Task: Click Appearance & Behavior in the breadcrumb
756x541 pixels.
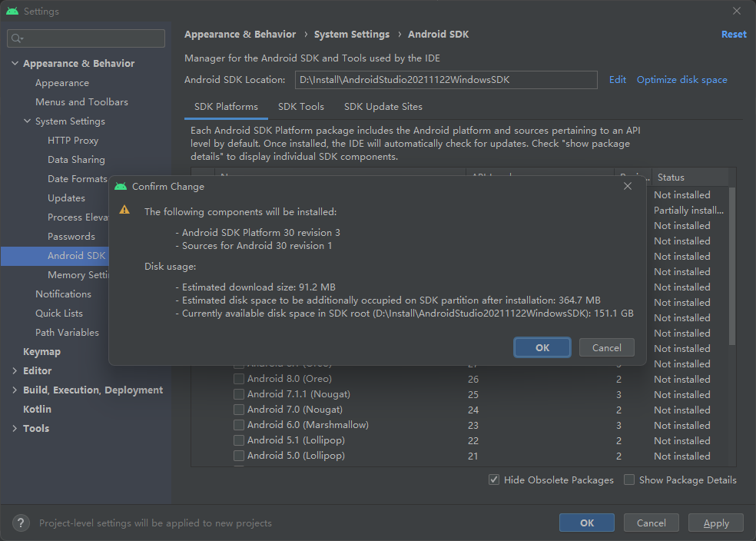Action: [240, 35]
